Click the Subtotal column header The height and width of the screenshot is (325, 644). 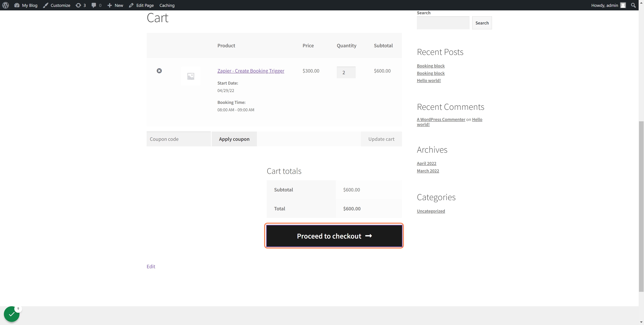click(x=383, y=45)
